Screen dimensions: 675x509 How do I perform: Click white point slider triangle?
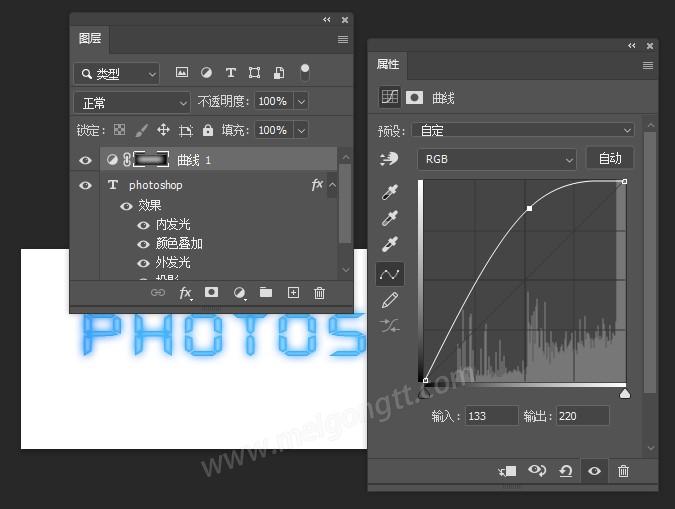click(625, 394)
